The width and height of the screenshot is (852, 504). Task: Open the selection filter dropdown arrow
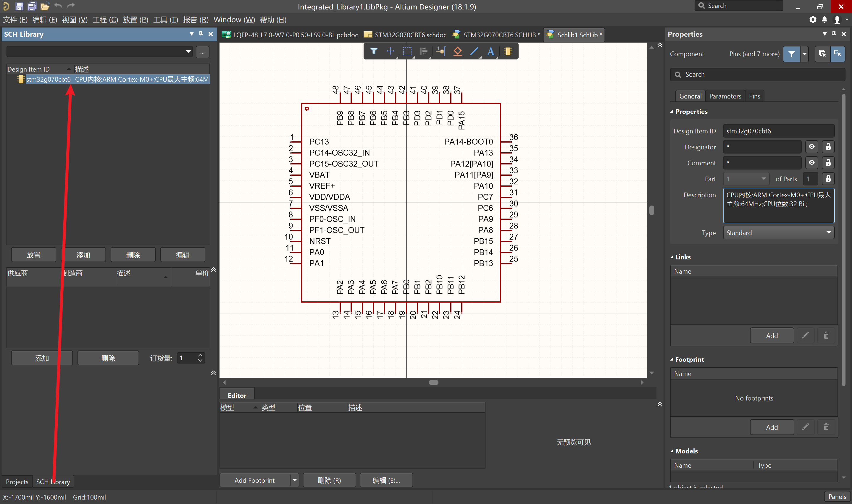804,54
